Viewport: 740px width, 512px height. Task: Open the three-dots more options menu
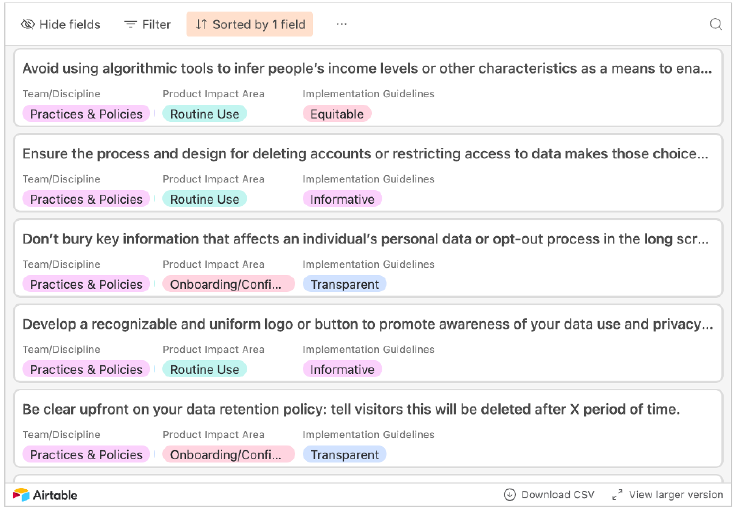point(342,24)
